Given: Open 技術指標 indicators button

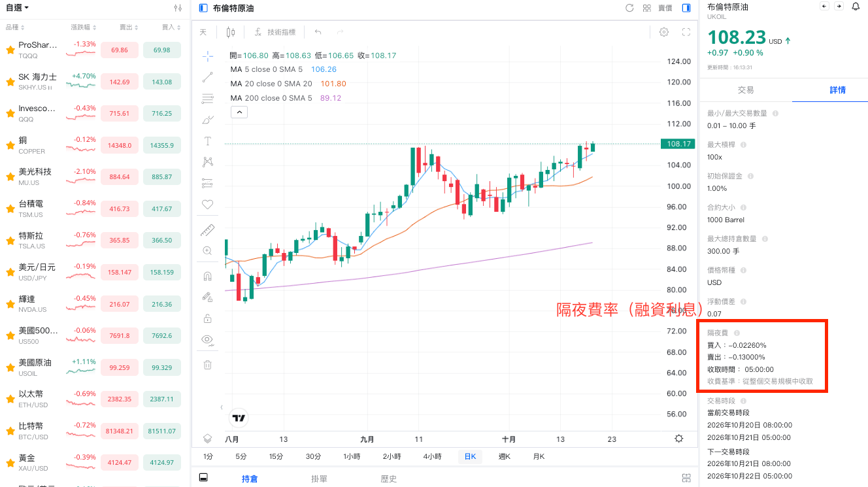Looking at the screenshot, I should coord(275,32).
